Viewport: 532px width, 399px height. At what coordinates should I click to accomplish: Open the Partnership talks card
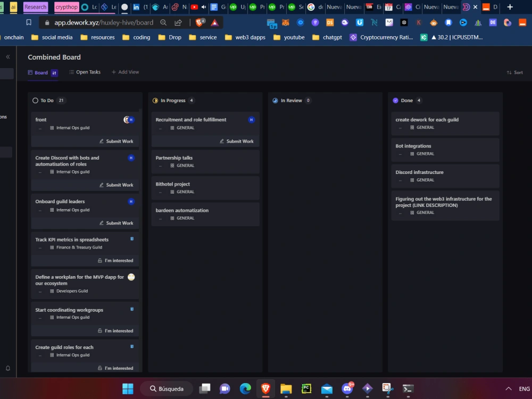pyautogui.click(x=205, y=162)
